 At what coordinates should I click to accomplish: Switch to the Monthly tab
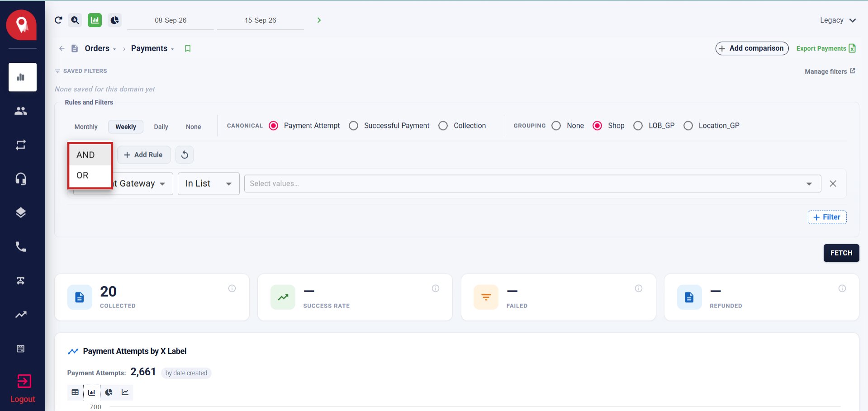coord(86,127)
